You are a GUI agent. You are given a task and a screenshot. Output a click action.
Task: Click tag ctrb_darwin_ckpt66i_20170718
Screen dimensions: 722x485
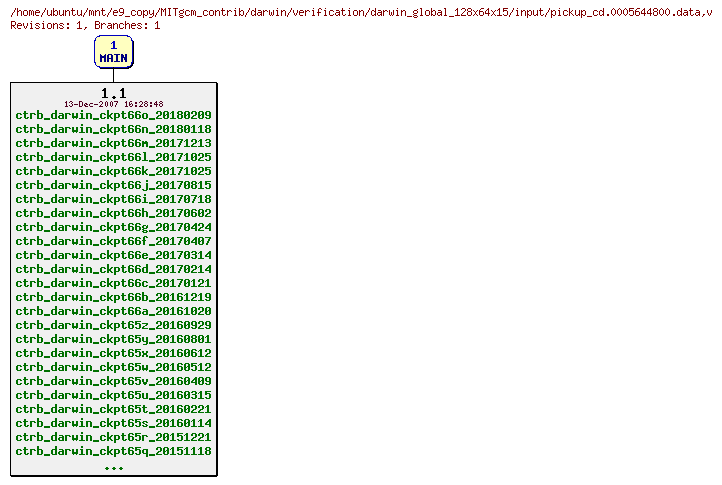[114, 199]
